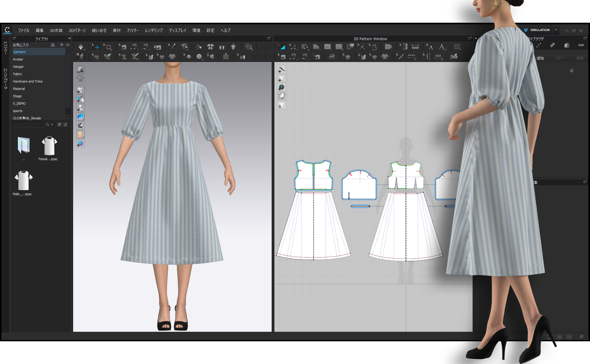Screen dimensions: 590x364
Task: Toggle 3D garment visibility eye icon
Action: tap(80, 90)
